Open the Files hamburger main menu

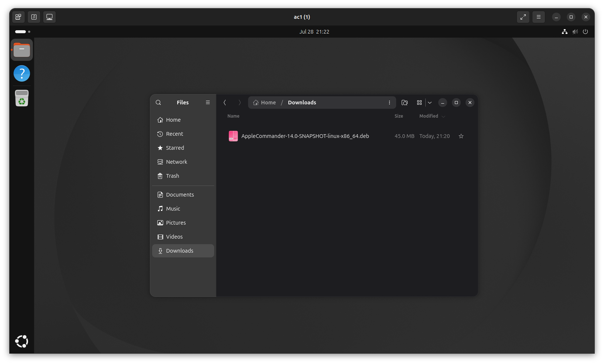point(208,103)
